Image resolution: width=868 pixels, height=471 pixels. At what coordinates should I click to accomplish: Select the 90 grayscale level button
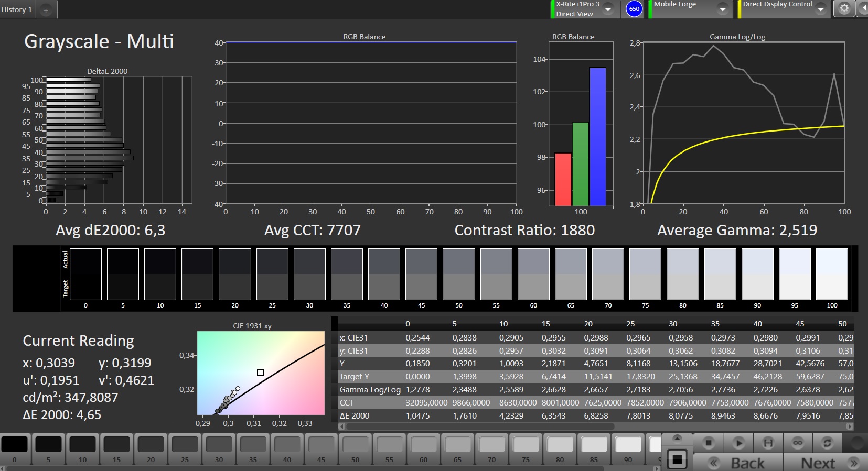tap(628, 449)
